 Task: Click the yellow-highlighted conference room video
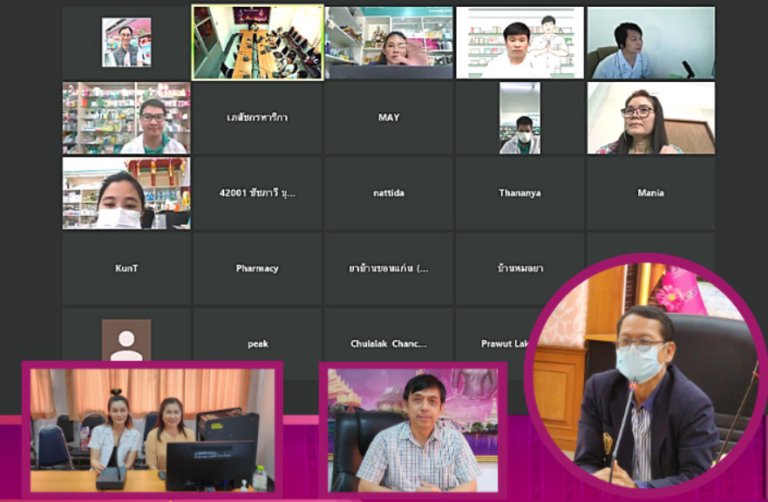[x=257, y=42]
